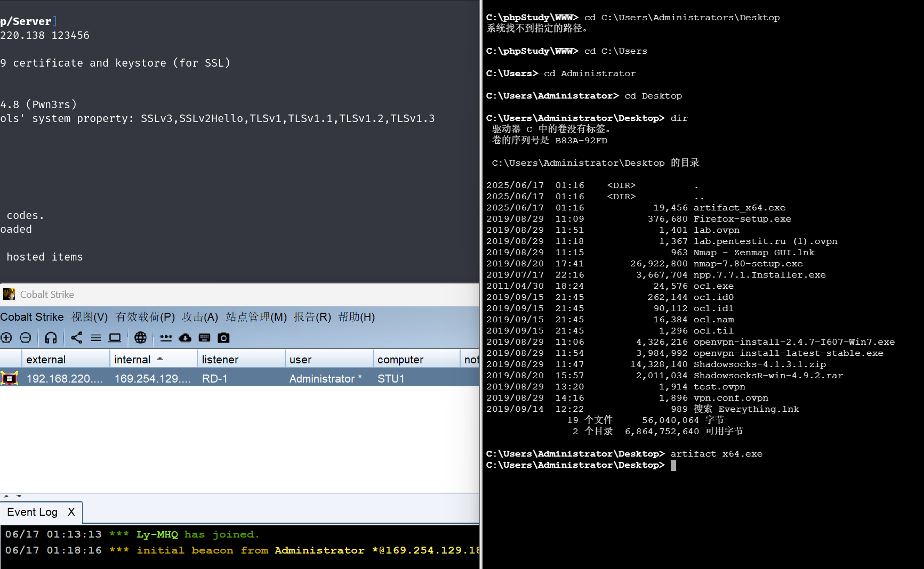Sort sessions by the user column
Viewport: 924px width, 569px height.
(329, 359)
